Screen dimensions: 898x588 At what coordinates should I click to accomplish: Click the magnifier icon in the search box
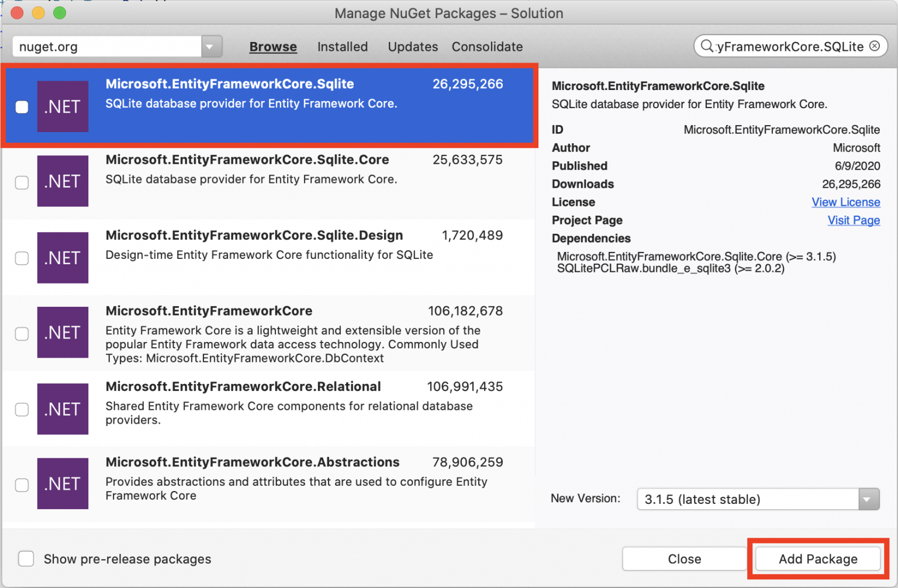(x=706, y=46)
